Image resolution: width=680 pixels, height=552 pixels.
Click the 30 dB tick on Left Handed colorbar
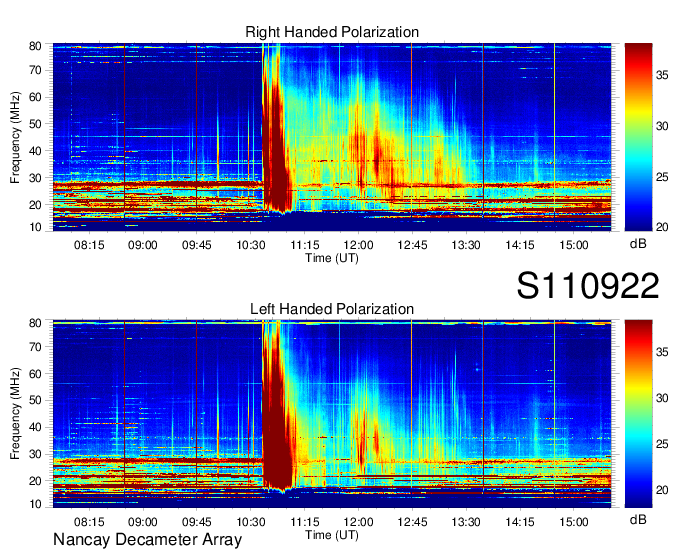662,398
